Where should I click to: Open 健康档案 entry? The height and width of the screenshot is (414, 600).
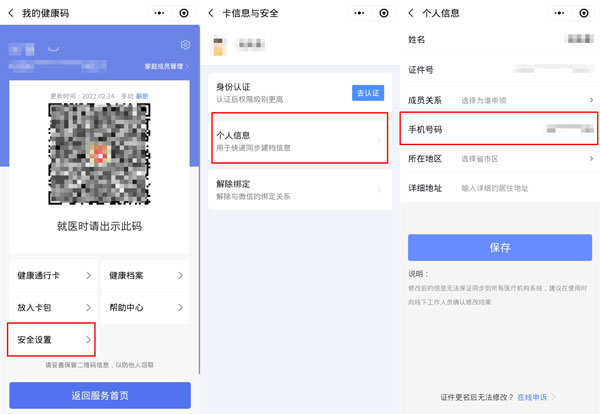(x=145, y=275)
